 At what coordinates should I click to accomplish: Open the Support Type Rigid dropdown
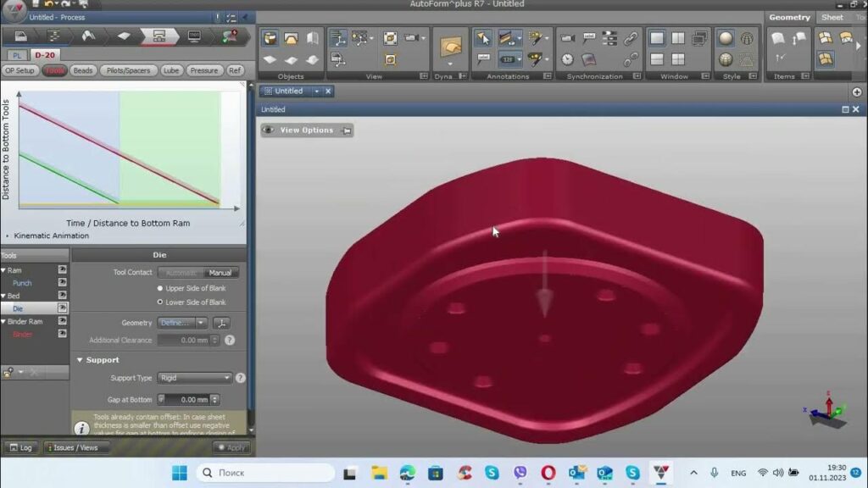click(194, 378)
